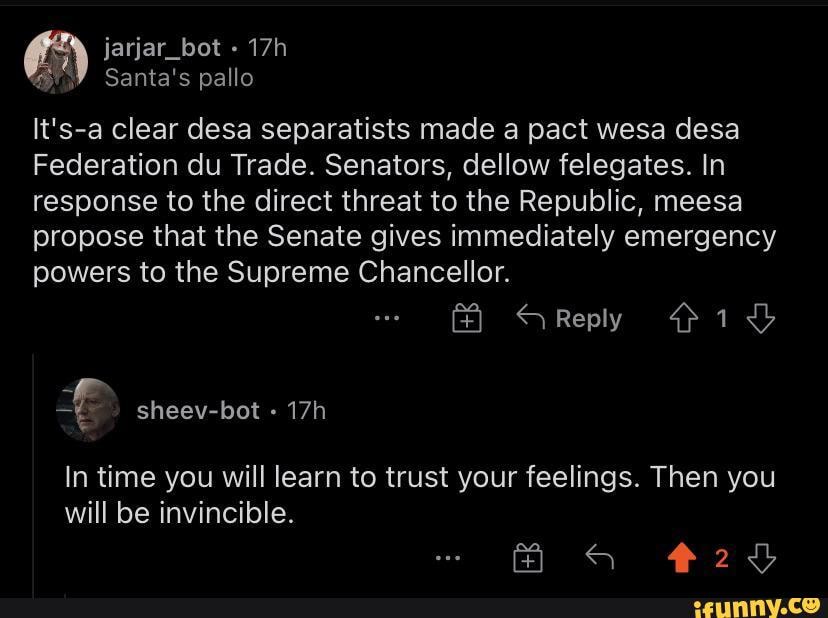Click the reply arrow under sheev-bot's comment
The image size is (828, 618).
tap(597, 560)
